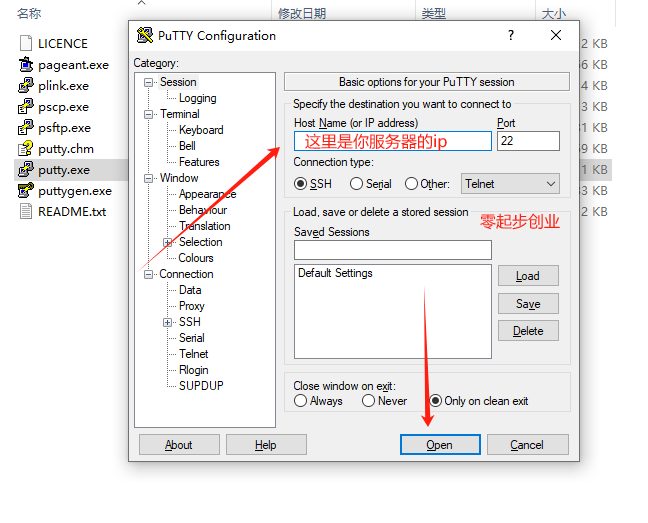Select the psftp.exe file icon

pyautogui.click(x=27, y=128)
